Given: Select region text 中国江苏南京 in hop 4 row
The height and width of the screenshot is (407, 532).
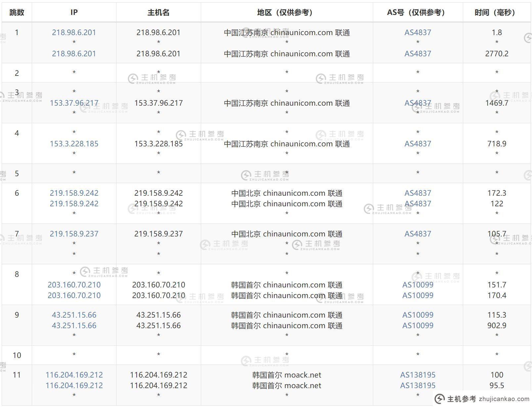Looking at the screenshot, I should (246, 144).
